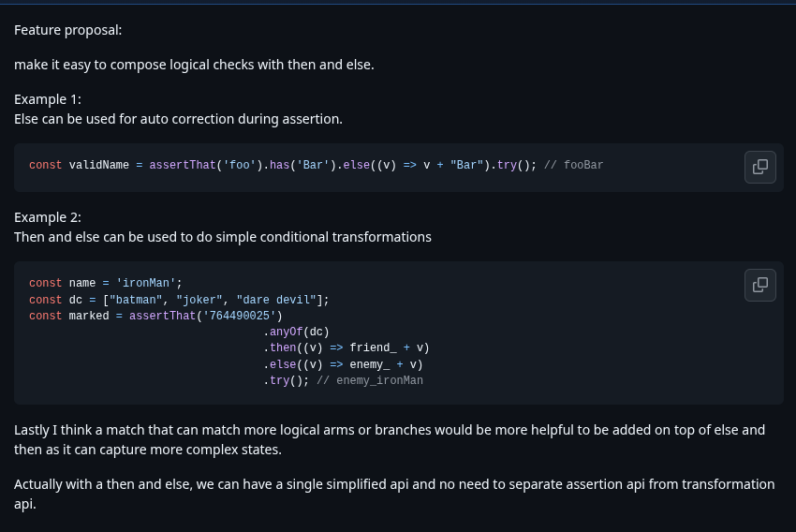Click the 'Example 1:' label

[48, 99]
